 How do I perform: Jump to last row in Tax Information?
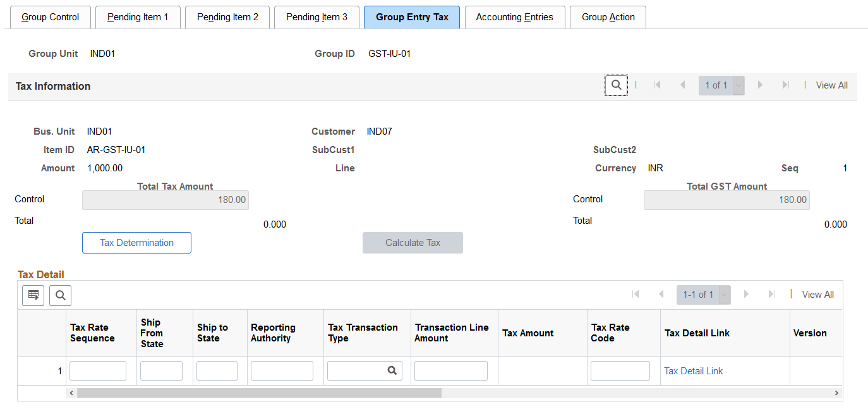(784, 85)
